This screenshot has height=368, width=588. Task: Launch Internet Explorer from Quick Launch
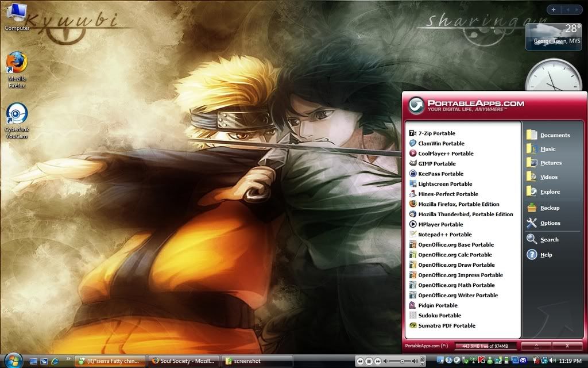[x=55, y=361]
